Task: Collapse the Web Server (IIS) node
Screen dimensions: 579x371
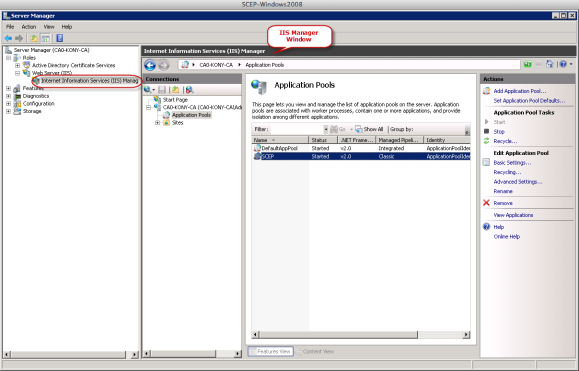Action: click(17, 73)
